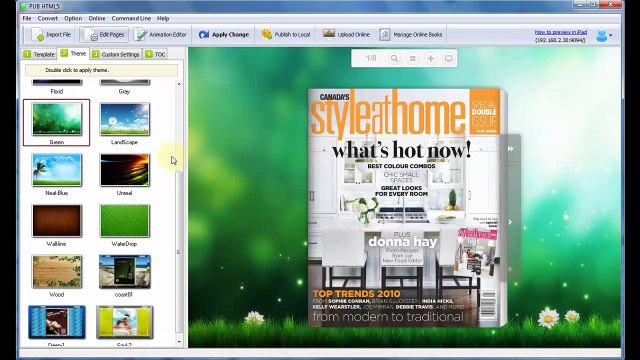
Task: Select the Neat Blue theme thumbnail
Action: (57, 170)
